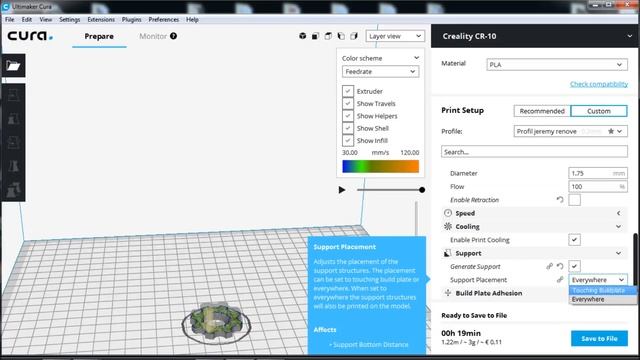Open the Settings menu
Viewport: 640px width, 360px height.
(x=69, y=19)
